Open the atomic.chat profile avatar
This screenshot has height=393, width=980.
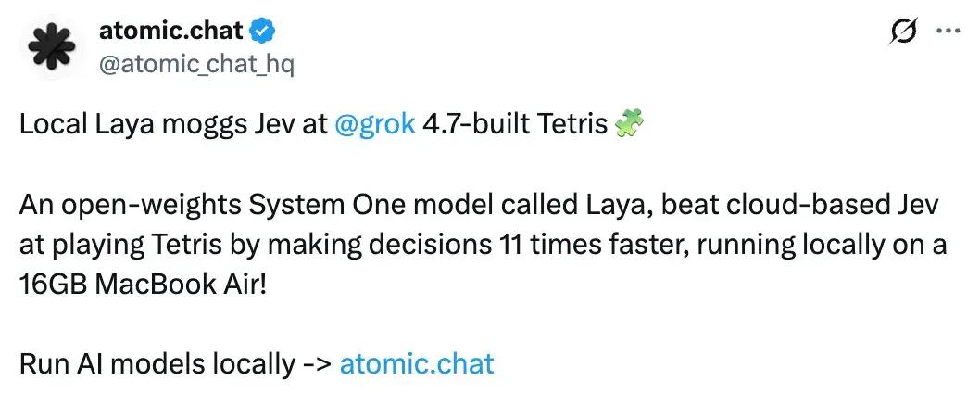tap(51, 49)
